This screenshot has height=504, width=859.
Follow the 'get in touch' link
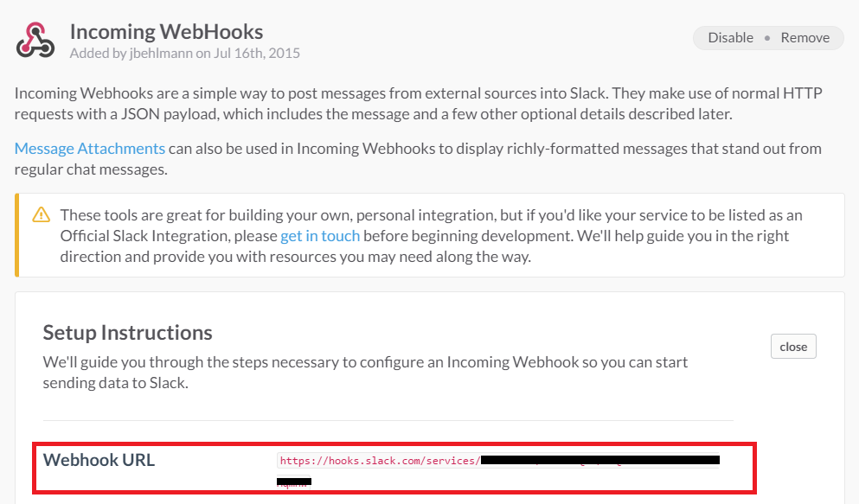pyautogui.click(x=320, y=236)
